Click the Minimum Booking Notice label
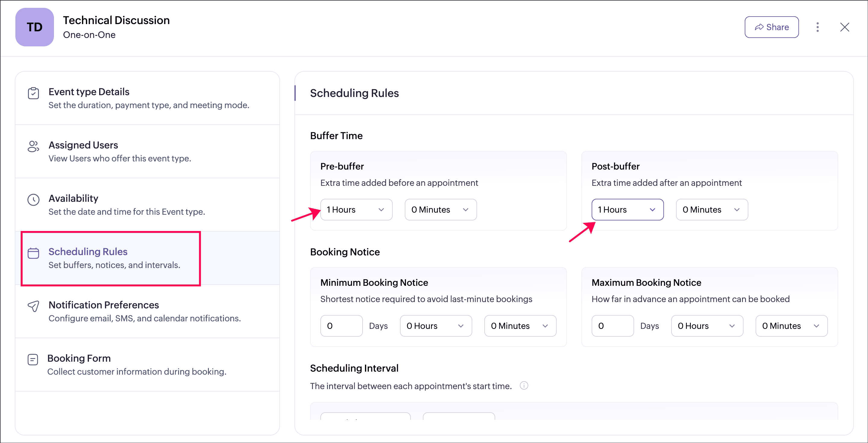 click(x=374, y=282)
